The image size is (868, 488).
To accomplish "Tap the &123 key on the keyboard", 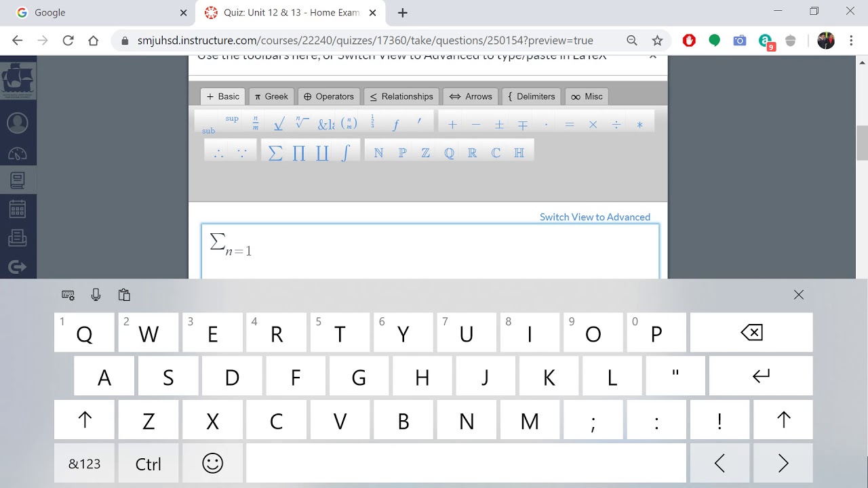I will [x=84, y=464].
